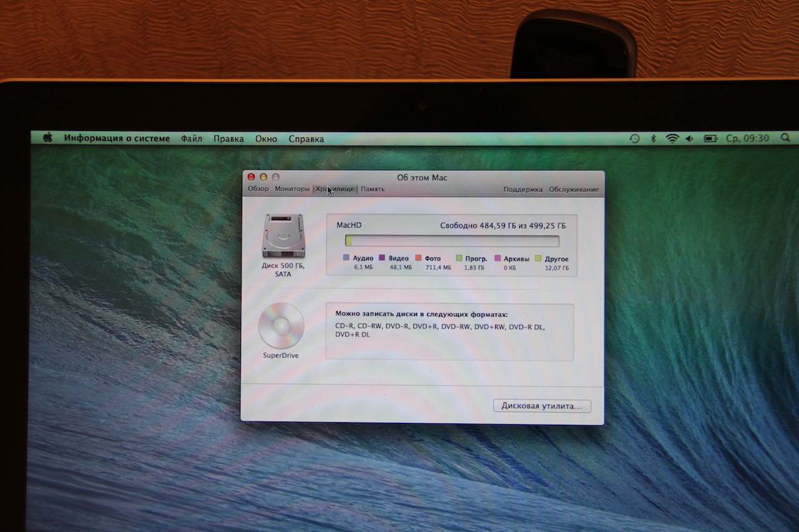Click the Видео purple color swatch
Viewport: 799px width, 532px height.
click(382, 258)
